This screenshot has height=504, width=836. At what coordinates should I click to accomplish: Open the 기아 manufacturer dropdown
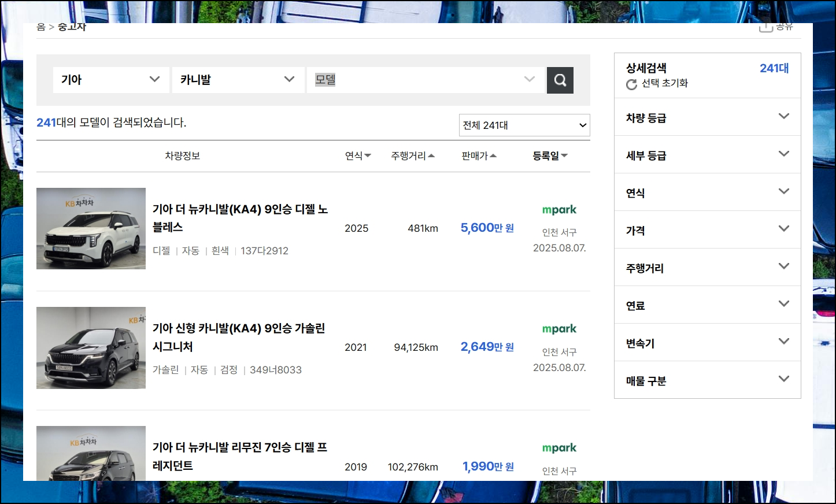(111, 80)
